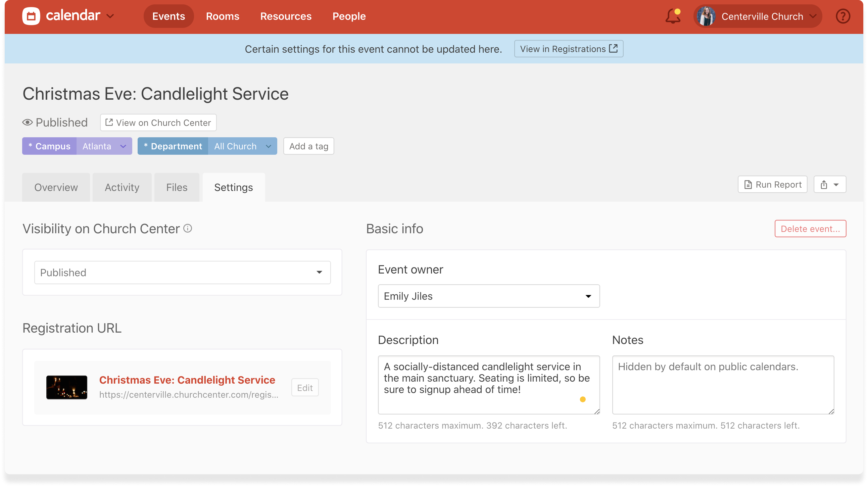Open the Event owner Emily Jiles dropdown
Viewport: 868px width, 487px height.
[489, 296]
